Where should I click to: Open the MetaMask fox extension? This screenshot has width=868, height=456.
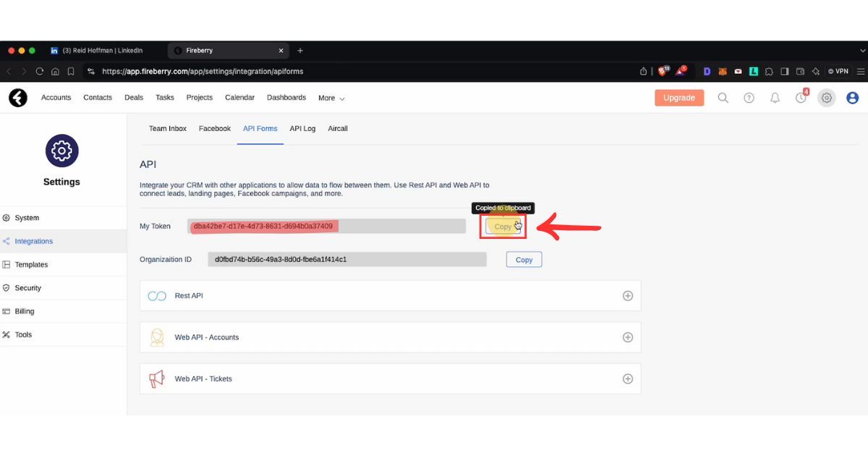(723, 72)
